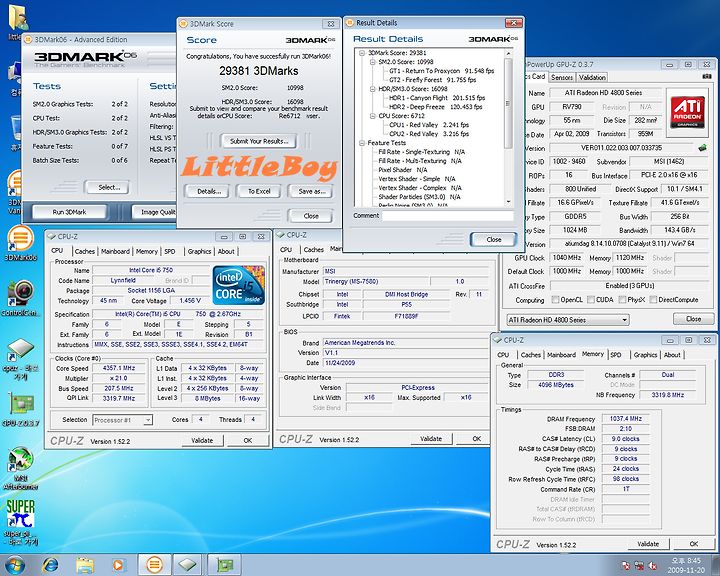Open Caches tab in CPU-Z processor window
The width and height of the screenshot is (720, 576).
84,251
